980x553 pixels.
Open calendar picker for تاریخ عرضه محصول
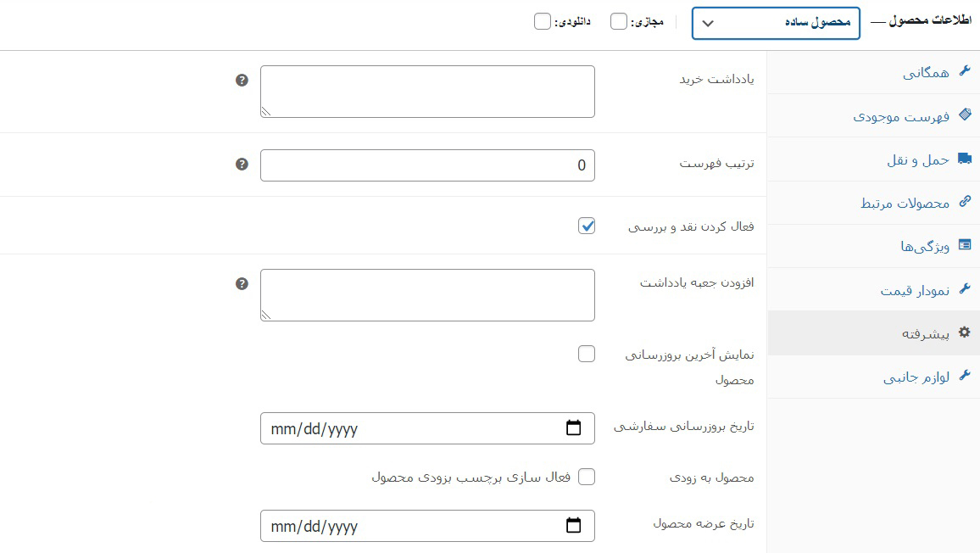573,526
